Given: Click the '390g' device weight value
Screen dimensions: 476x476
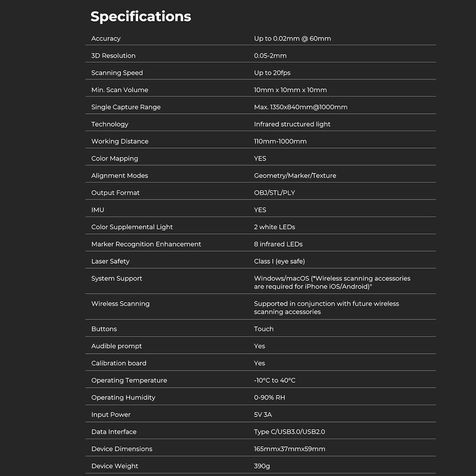Looking at the screenshot, I should coord(262,466).
